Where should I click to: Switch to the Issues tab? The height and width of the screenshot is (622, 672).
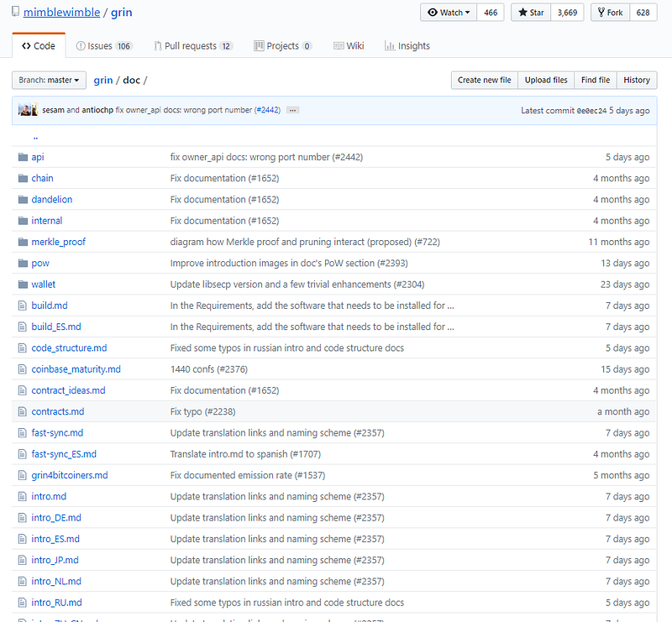(104, 45)
